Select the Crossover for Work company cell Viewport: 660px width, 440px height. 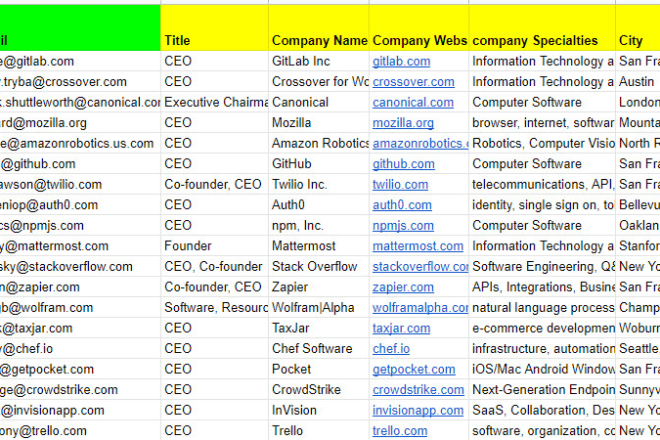click(319, 82)
